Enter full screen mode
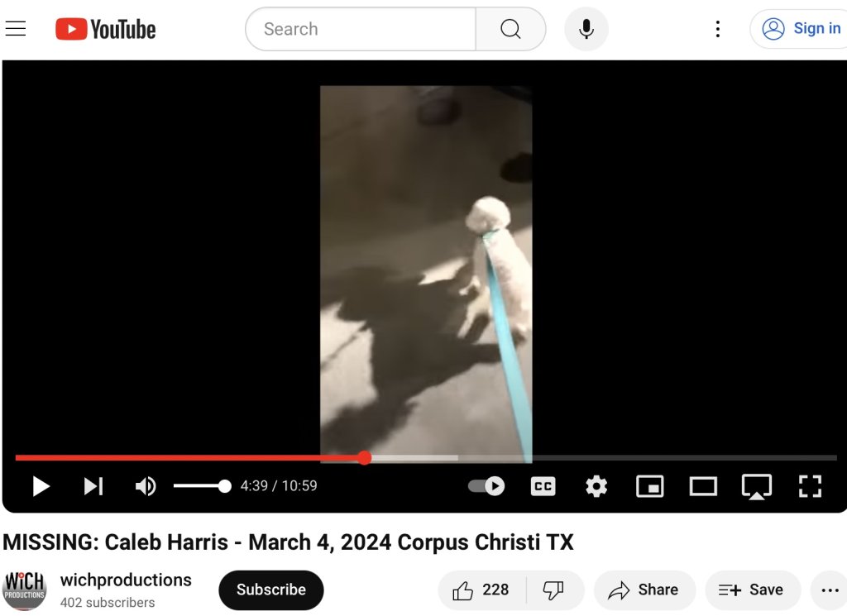The width and height of the screenshot is (847, 616). [810, 486]
